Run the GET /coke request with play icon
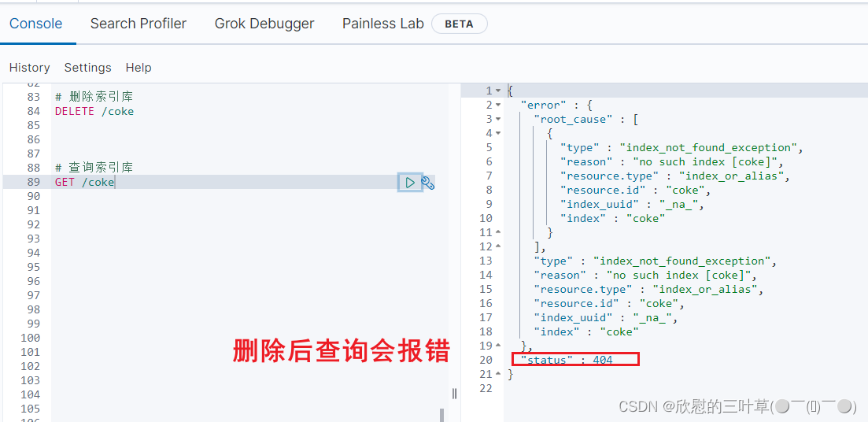Screen dimensions: 868x422 pyautogui.click(x=410, y=182)
